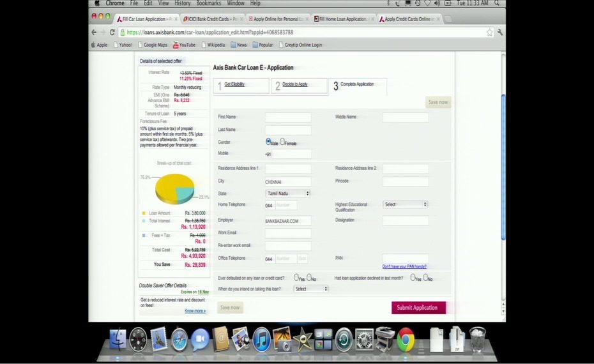Go back using the browser back arrow
Screen dimensions: 594x364
click(x=95, y=32)
